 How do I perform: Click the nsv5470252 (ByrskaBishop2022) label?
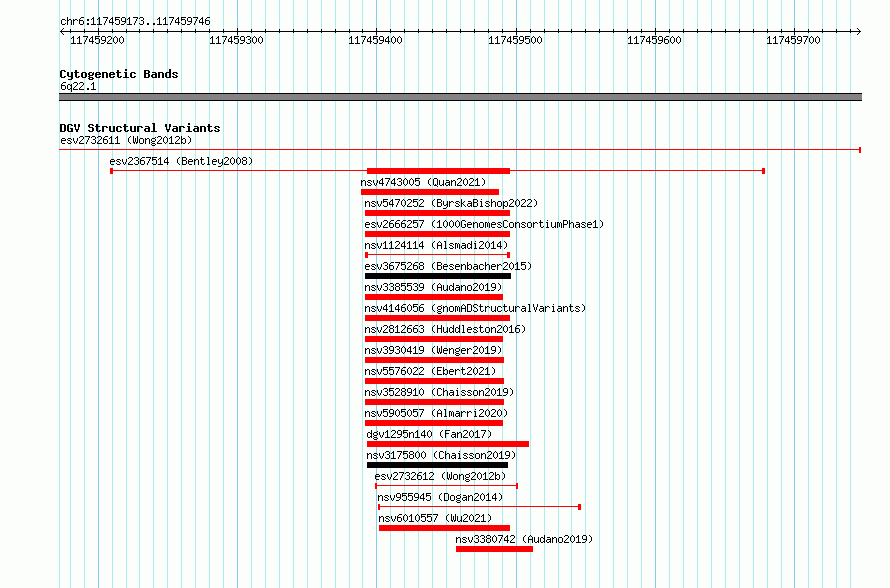[x=451, y=203]
